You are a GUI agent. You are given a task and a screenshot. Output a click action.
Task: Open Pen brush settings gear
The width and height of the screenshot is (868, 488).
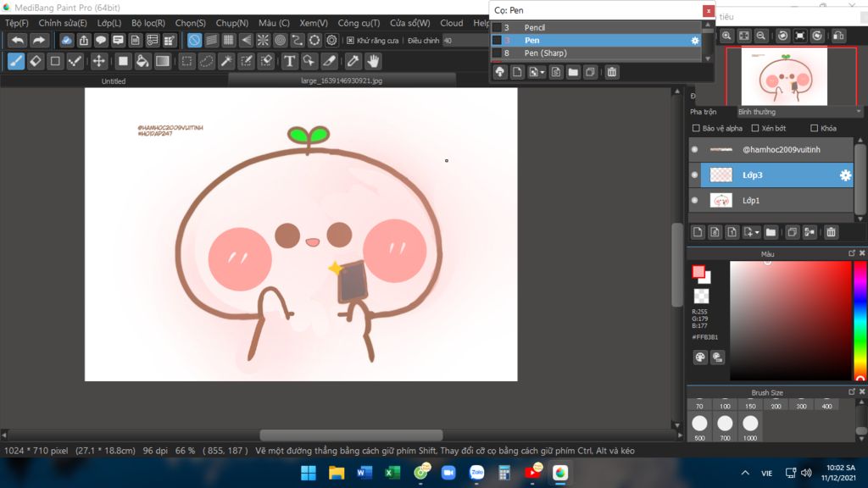695,41
